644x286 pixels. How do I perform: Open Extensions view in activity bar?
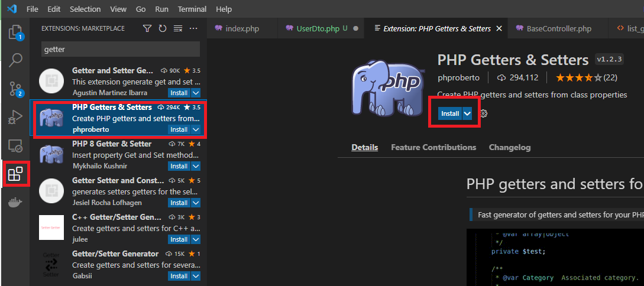coord(15,174)
